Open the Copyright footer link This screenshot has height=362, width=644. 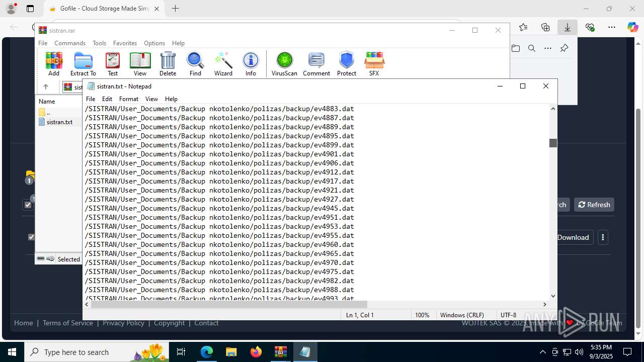(x=170, y=323)
